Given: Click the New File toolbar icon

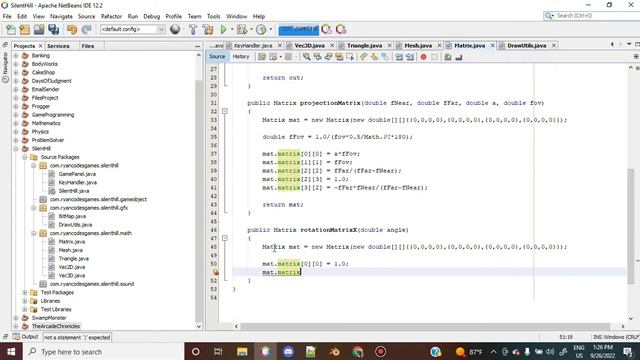Looking at the screenshot, I should [11, 29].
